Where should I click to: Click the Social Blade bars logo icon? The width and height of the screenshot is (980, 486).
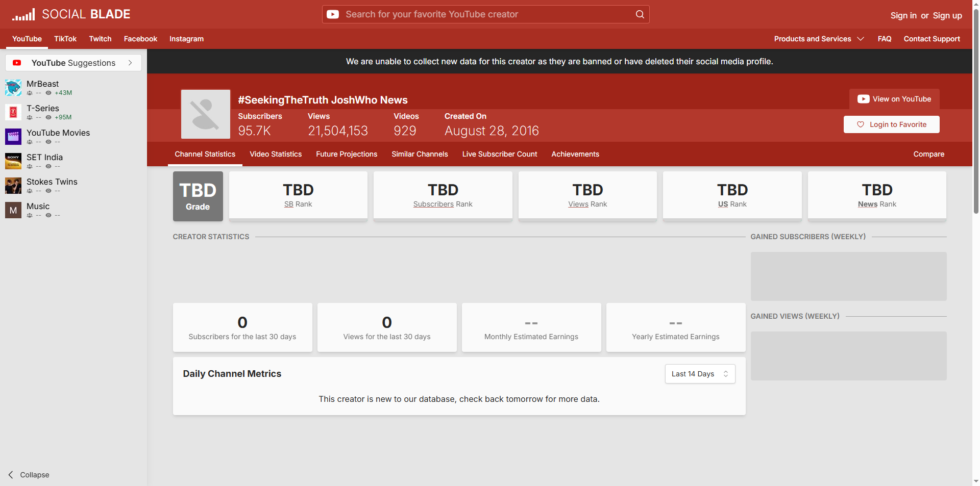pyautogui.click(x=23, y=14)
